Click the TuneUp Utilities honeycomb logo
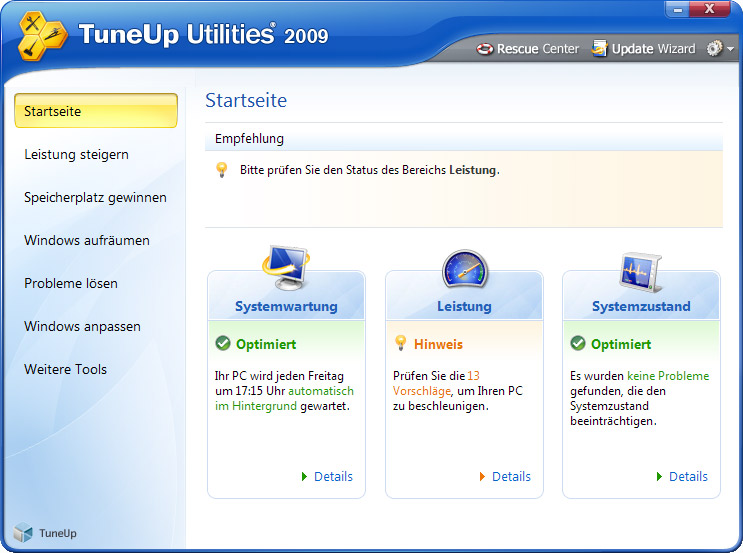The width and height of the screenshot is (743, 553). 42,36
